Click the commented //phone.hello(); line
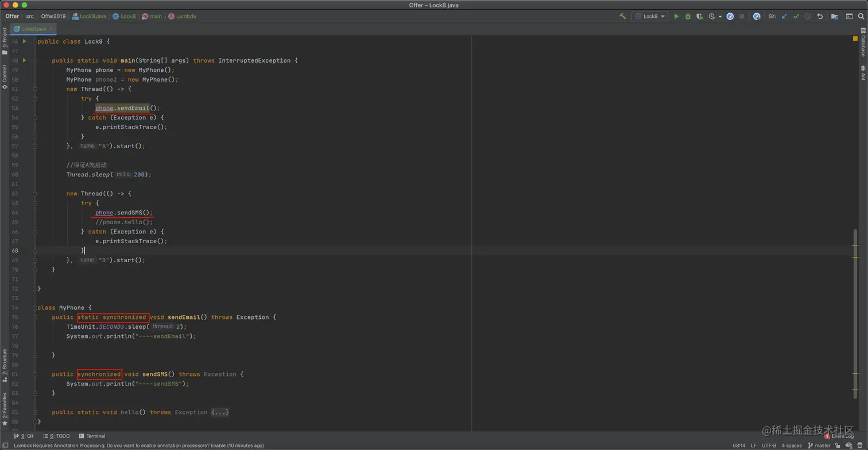Screen dimensions: 868x450 124,222
